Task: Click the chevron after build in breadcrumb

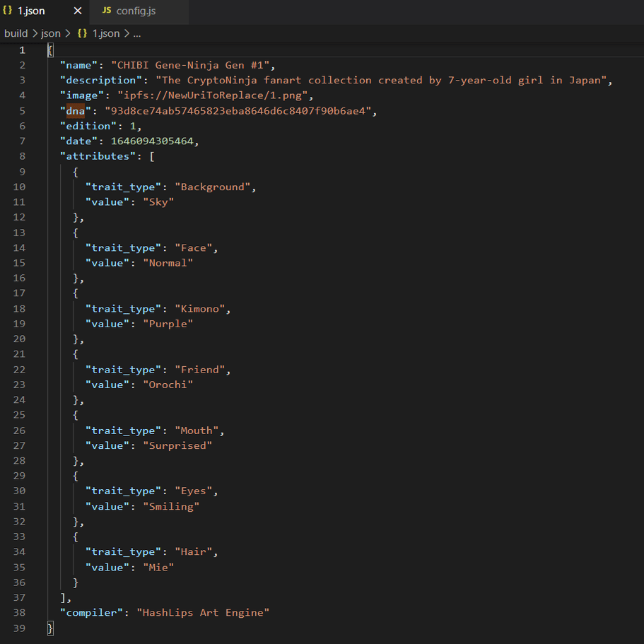Action: [x=35, y=34]
